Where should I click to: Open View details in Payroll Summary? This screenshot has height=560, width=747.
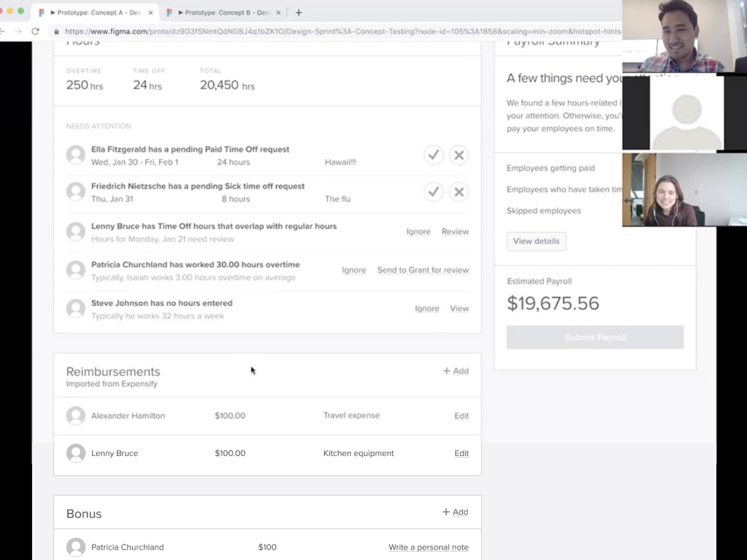536,241
